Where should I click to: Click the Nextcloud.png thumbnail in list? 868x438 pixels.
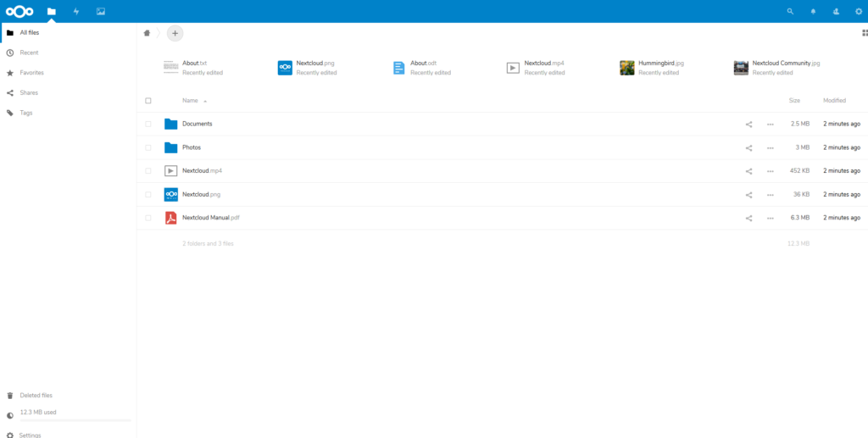pos(170,195)
